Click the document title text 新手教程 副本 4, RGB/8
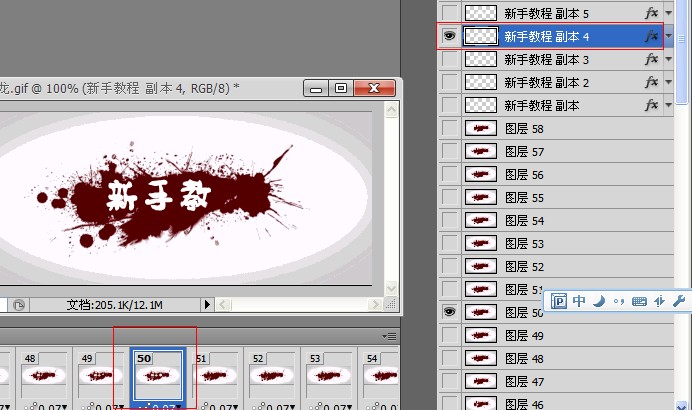 click(157, 88)
